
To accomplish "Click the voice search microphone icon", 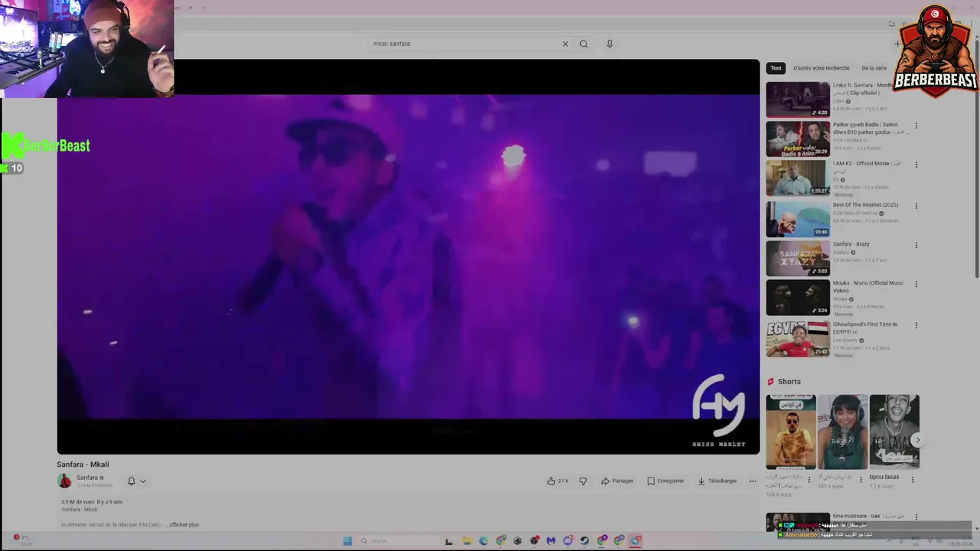I will pos(609,44).
